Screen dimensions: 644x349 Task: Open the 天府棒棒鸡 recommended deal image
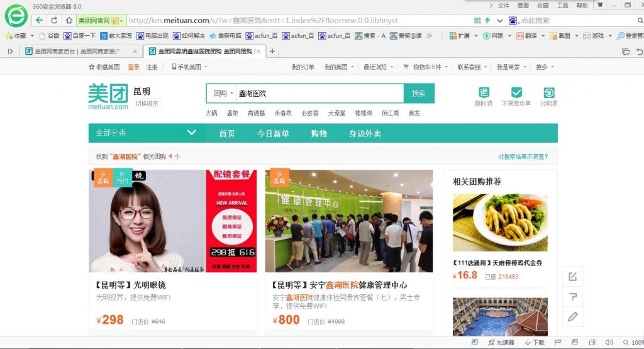[x=500, y=223]
